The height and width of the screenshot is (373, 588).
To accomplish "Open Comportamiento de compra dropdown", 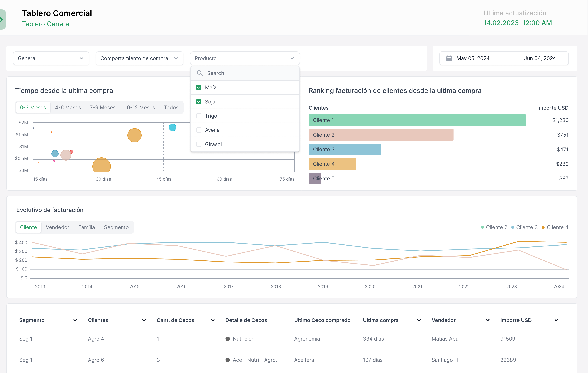I will coord(139,58).
